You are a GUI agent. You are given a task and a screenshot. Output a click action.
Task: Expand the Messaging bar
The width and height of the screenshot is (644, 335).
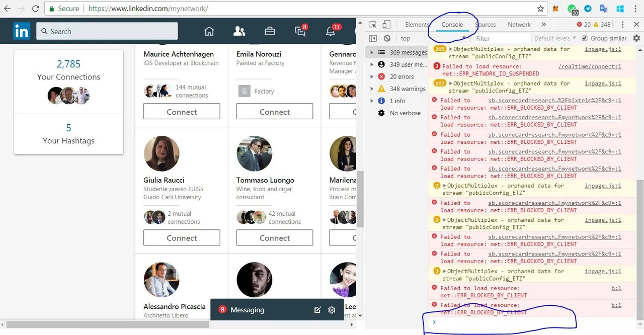pos(247,310)
